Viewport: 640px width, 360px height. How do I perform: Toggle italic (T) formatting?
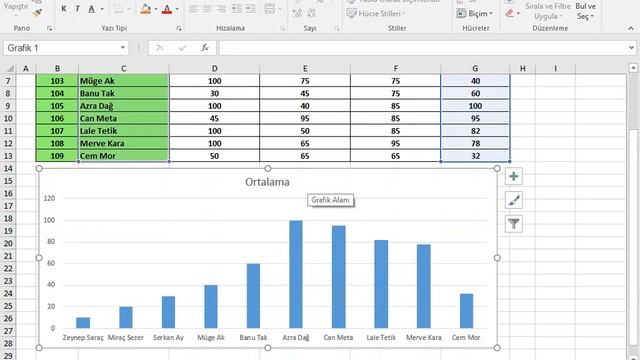coord(77,9)
